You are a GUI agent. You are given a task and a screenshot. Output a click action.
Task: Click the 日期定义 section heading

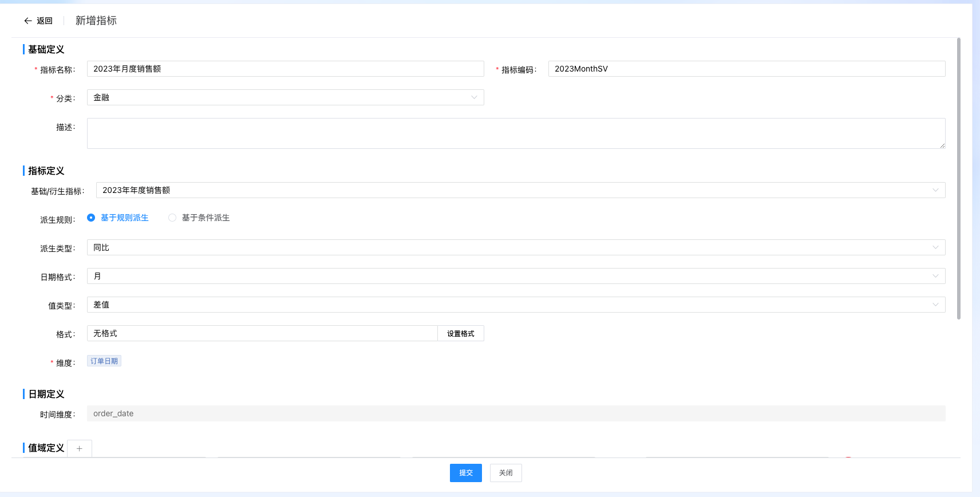46,394
